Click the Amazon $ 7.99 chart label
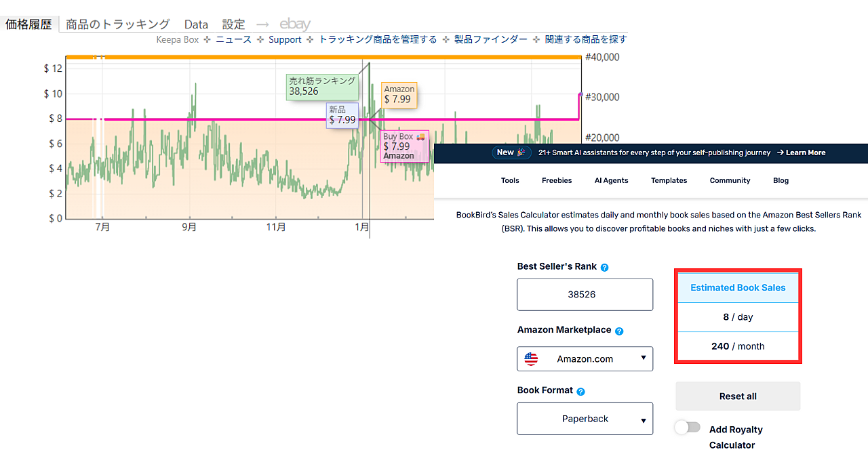 pyautogui.click(x=399, y=94)
